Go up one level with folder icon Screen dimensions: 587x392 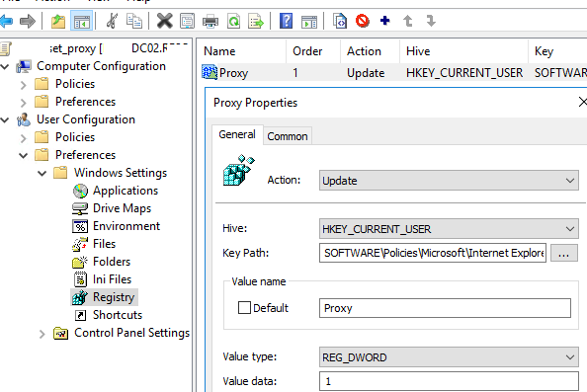58,21
